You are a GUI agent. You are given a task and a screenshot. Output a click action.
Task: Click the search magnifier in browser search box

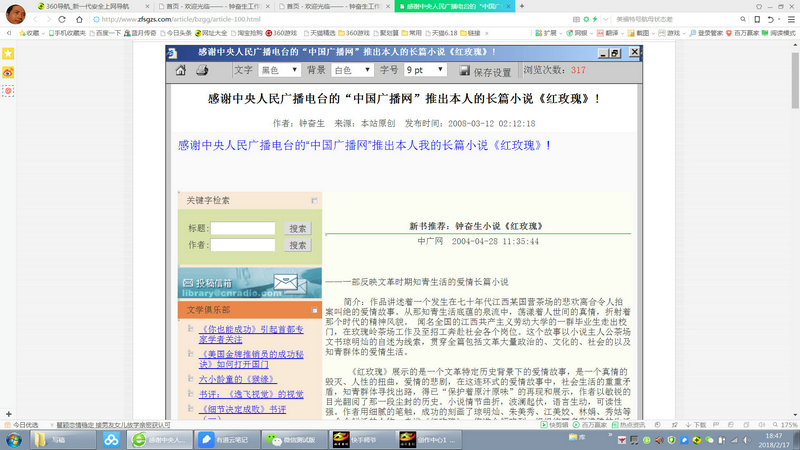(x=743, y=19)
